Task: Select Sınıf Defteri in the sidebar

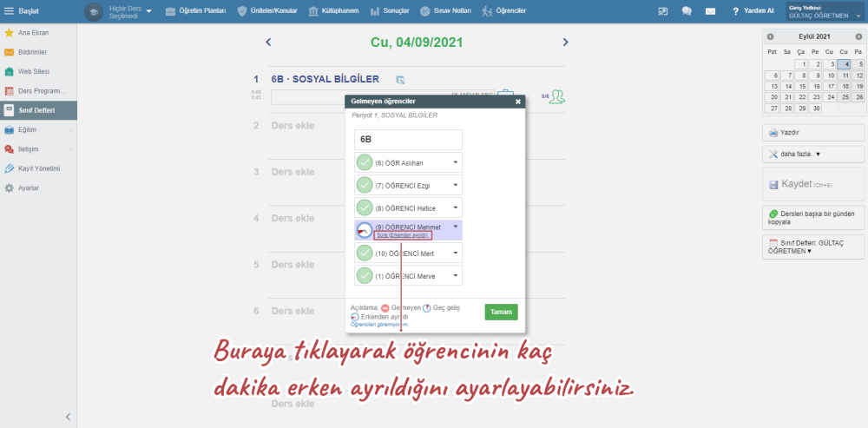Action: pos(38,110)
